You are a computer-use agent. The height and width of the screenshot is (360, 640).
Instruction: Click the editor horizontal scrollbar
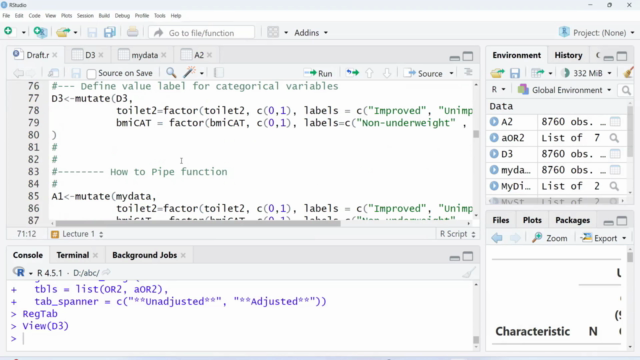198,223
